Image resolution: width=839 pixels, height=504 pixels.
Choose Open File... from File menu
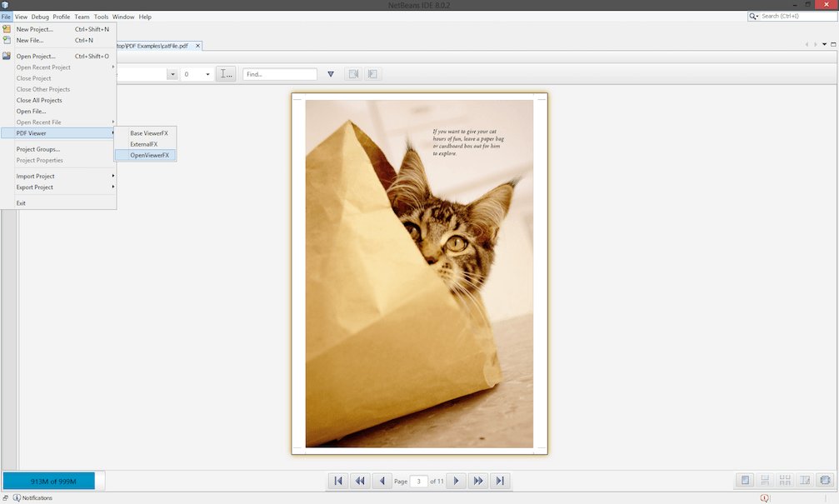click(32, 111)
